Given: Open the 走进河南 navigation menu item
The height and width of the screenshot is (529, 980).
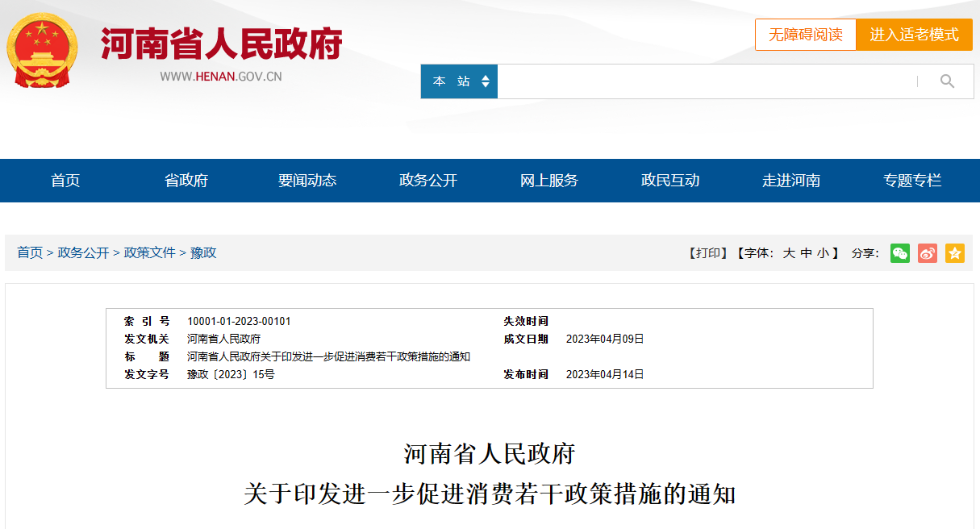Looking at the screenshot, I should pos(791,181).
